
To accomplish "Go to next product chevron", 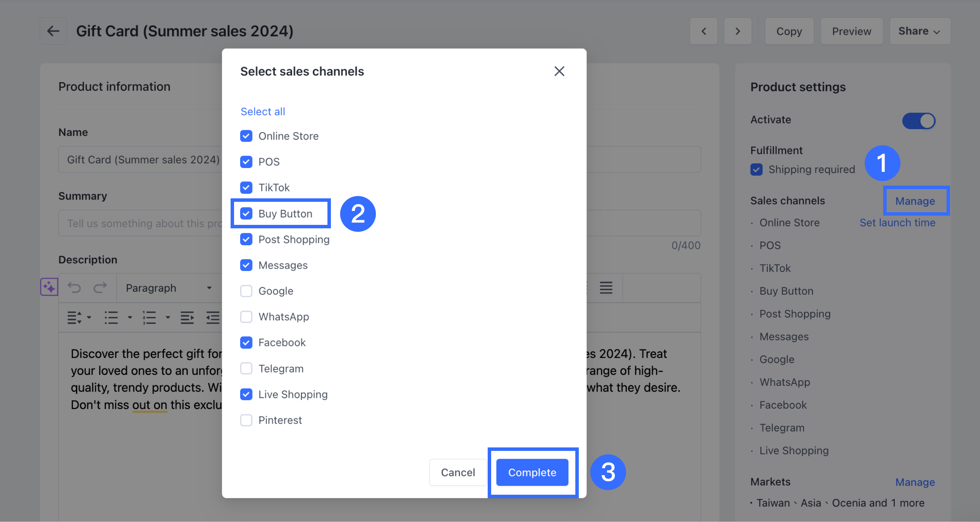I will (x=737, y=31).
